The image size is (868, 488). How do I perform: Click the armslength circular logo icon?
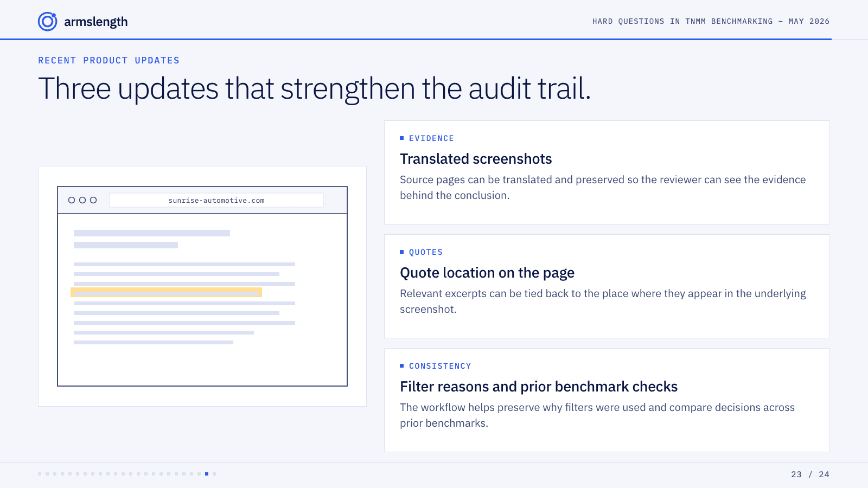pos(48,22)
